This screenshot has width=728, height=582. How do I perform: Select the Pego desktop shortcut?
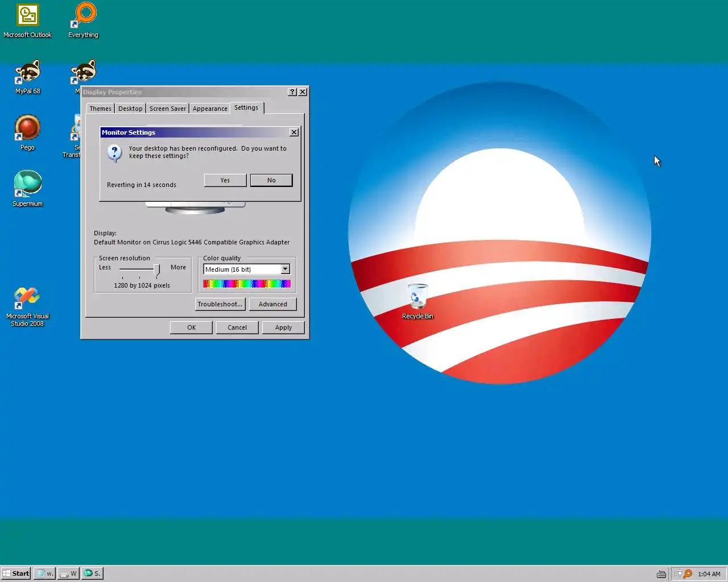(x=27, y=133)
